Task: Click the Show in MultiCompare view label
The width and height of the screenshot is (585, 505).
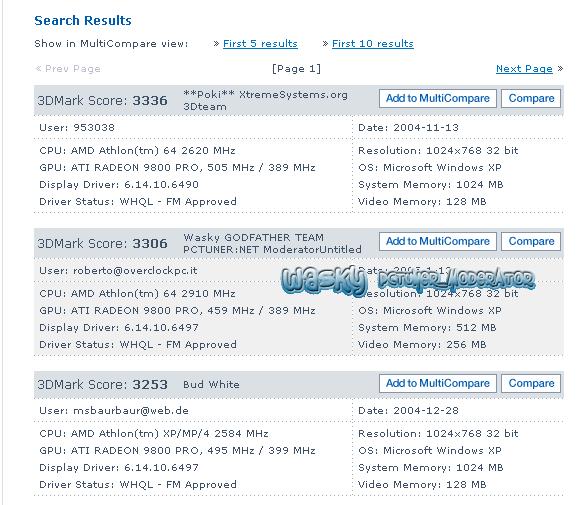Action: coord(111,44)
